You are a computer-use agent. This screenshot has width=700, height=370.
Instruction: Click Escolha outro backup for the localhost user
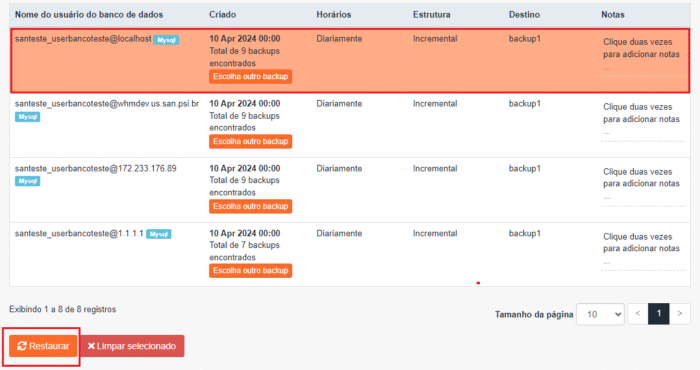click(250, 76)
